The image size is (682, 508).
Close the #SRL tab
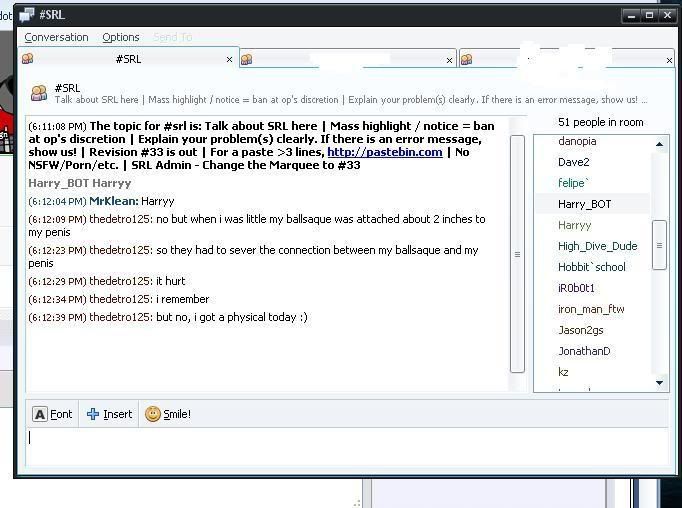229,60
